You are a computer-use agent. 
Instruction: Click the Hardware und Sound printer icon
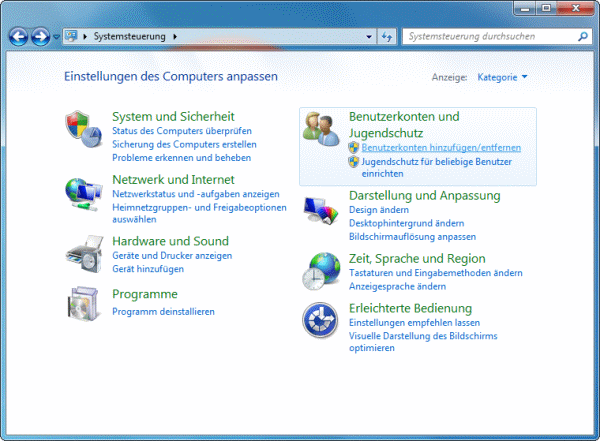tap(83, 252)
